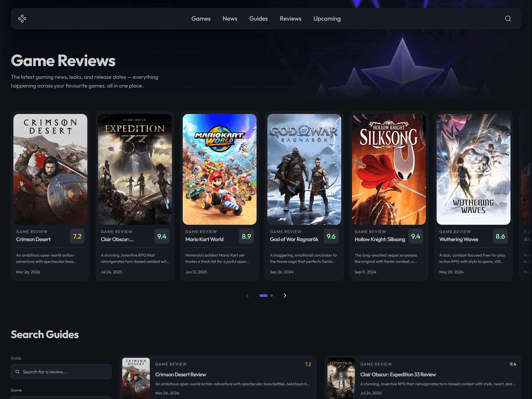The height and width of the screenshot is (399, 532).
Task: Click date text Jun 12, 2025
Action: pyautogui.click(x=196, y=272)
